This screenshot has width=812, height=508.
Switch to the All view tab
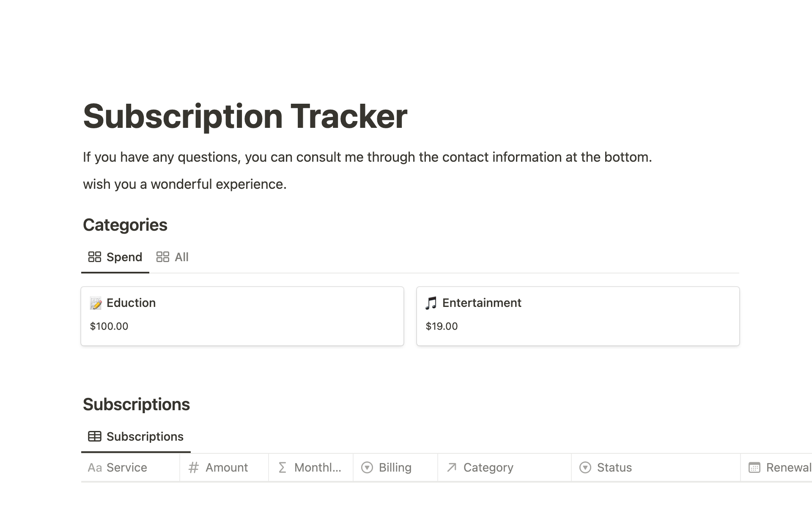point(181,257)
